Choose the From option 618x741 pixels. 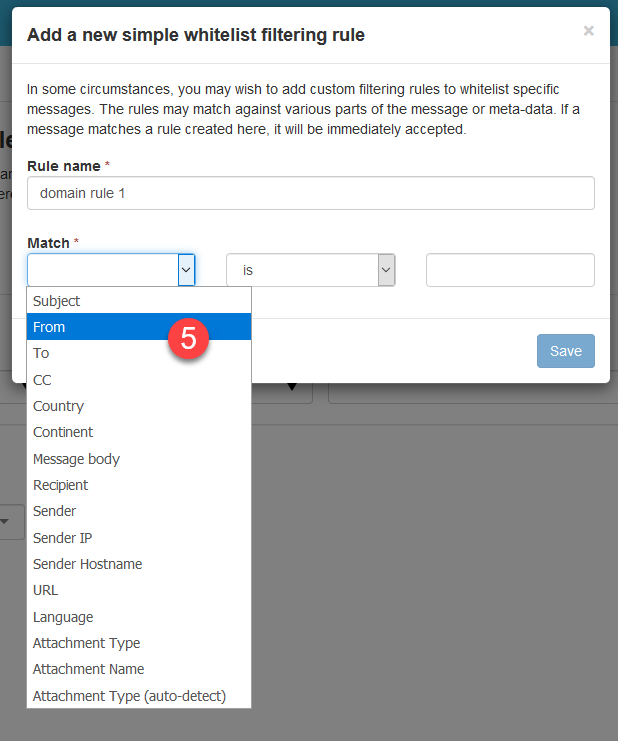(49, 327)
